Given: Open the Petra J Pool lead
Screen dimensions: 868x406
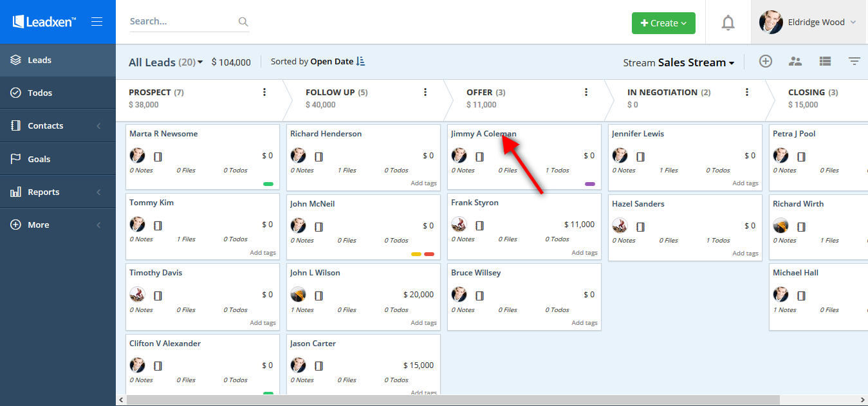Looking at the screenshot, I should point(794,134).
